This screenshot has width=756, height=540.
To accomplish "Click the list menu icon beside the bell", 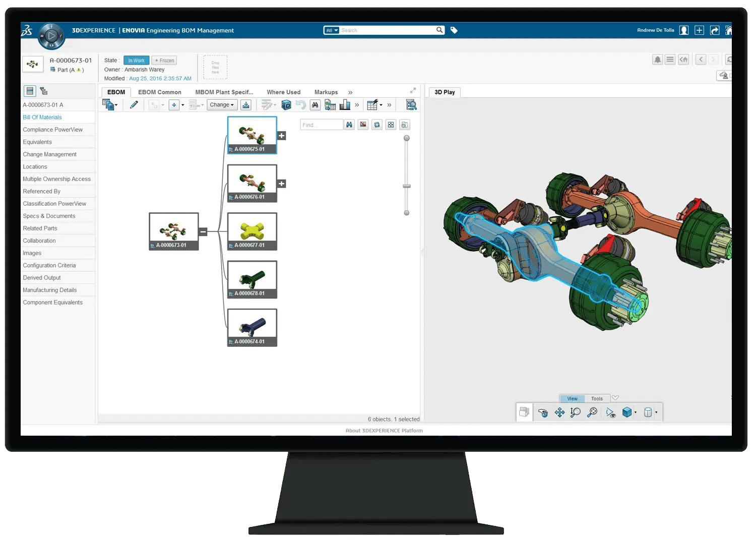I will coord(670,59).
